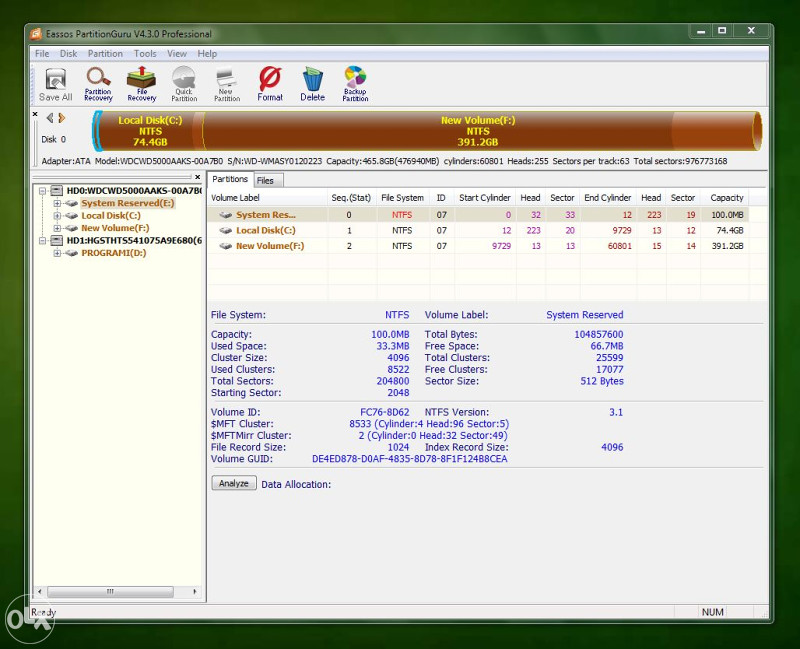
Task: Click the PROGRAMI(D:) drive icon in tree
Action: (71, 253)
